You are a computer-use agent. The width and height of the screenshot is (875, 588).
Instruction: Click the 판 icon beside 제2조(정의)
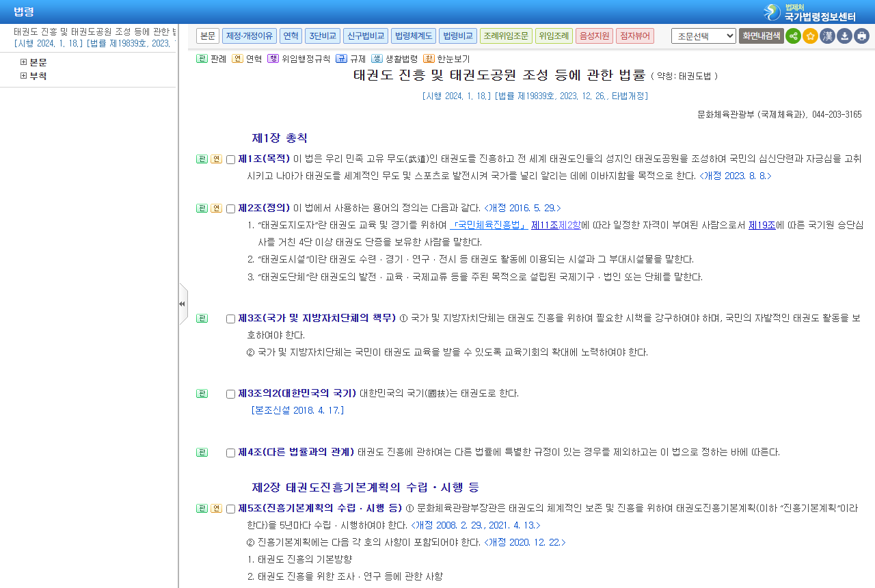point(202,209)
